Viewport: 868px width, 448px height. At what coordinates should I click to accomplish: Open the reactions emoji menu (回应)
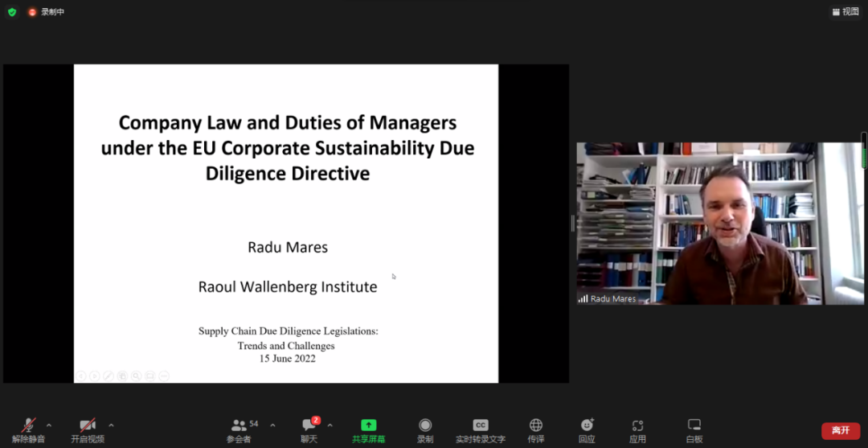pos(587,430)
